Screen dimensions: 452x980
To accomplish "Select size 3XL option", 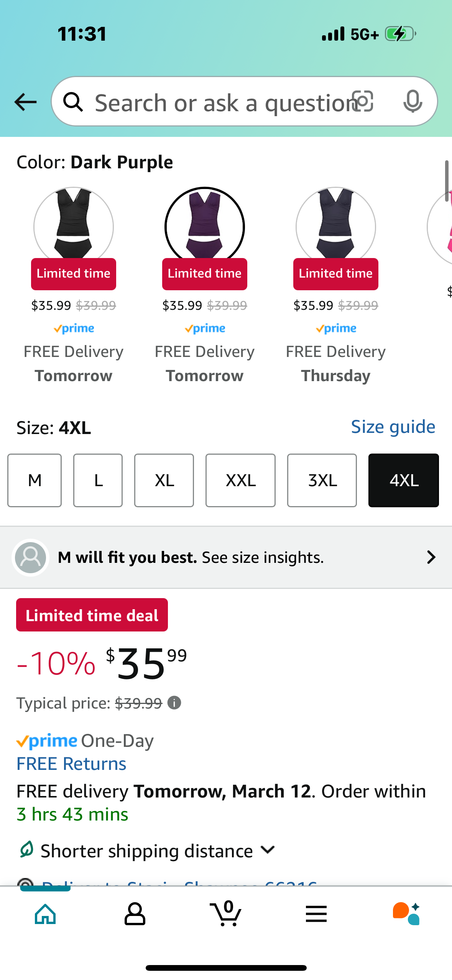I will coord(322,480).
